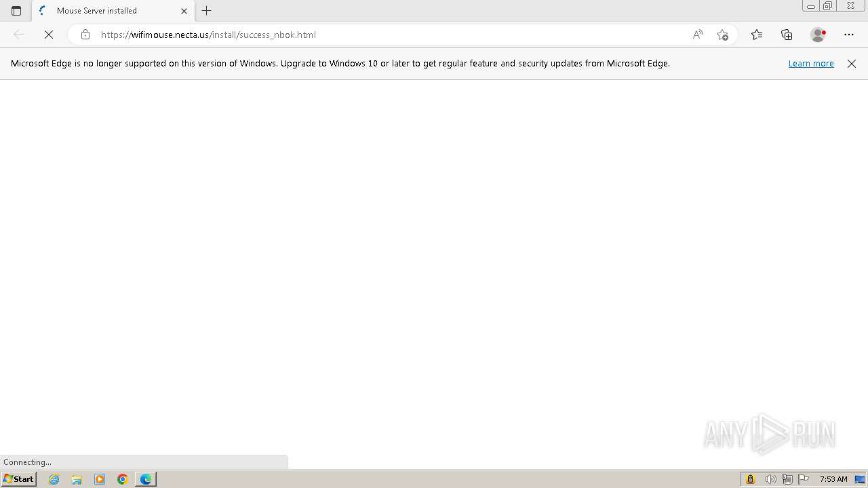Screen dimensions: 868x488
Task: Launch Google Chrome from taskbar
Action: pos(123,479)
